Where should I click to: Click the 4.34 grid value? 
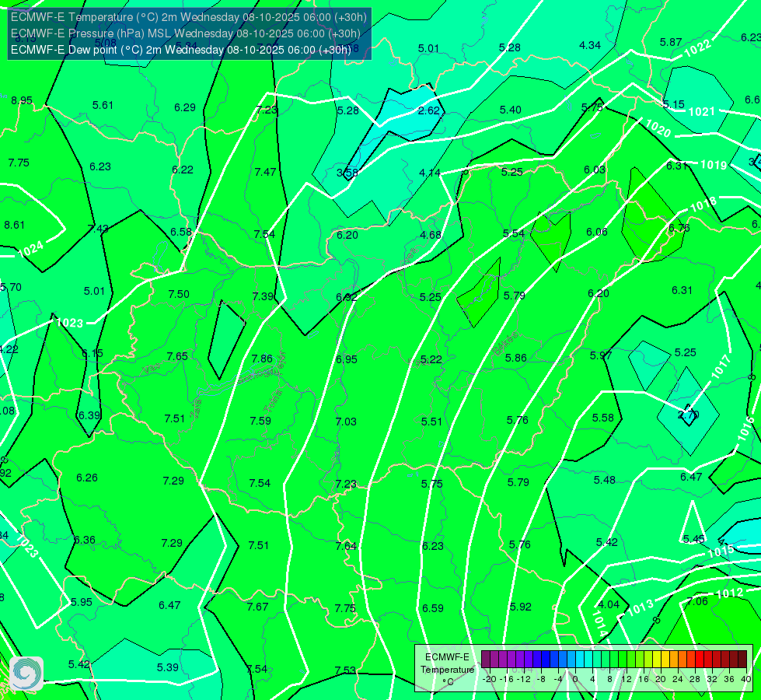point(590,45)
